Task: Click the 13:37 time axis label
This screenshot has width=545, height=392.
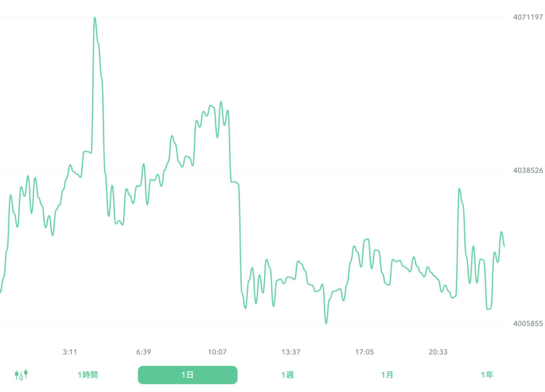Action: [291, 352]
